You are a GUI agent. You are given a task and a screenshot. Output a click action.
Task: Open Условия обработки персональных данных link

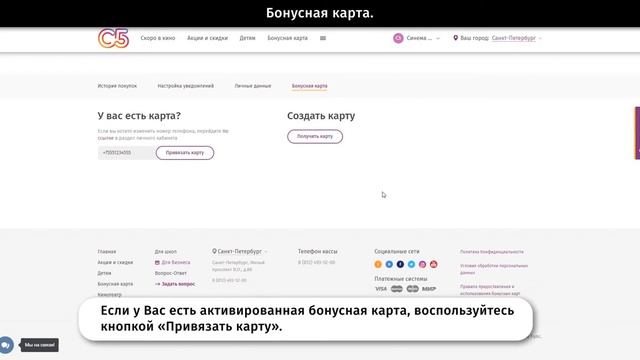click(x=494, y=269)
